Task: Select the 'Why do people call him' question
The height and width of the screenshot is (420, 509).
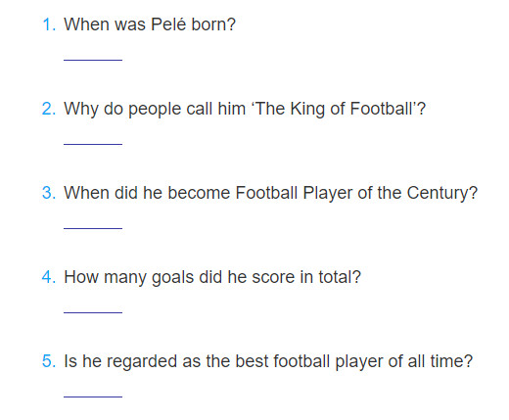Action: [x=245, y=109]
